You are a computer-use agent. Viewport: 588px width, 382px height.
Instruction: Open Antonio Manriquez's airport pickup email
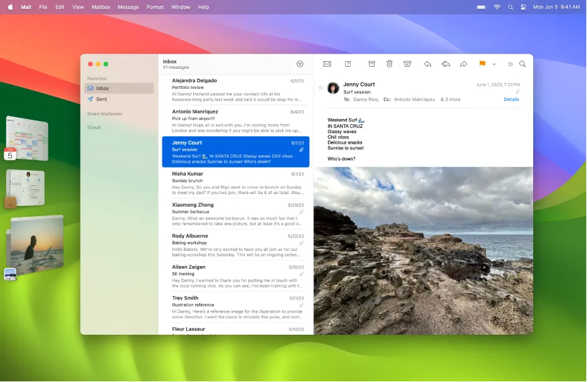(236, 121)
